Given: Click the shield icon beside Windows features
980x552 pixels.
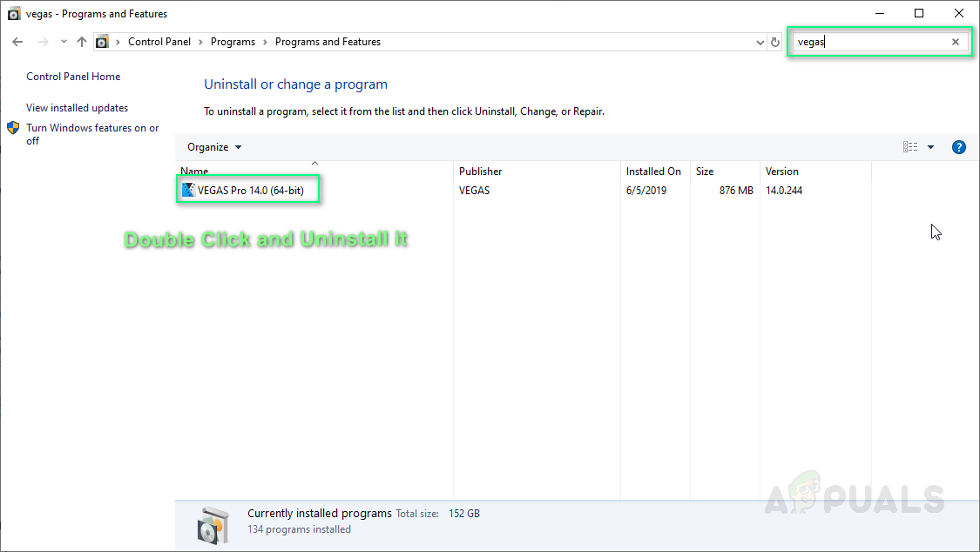Looking at the screenshot, I should (13, 128).
